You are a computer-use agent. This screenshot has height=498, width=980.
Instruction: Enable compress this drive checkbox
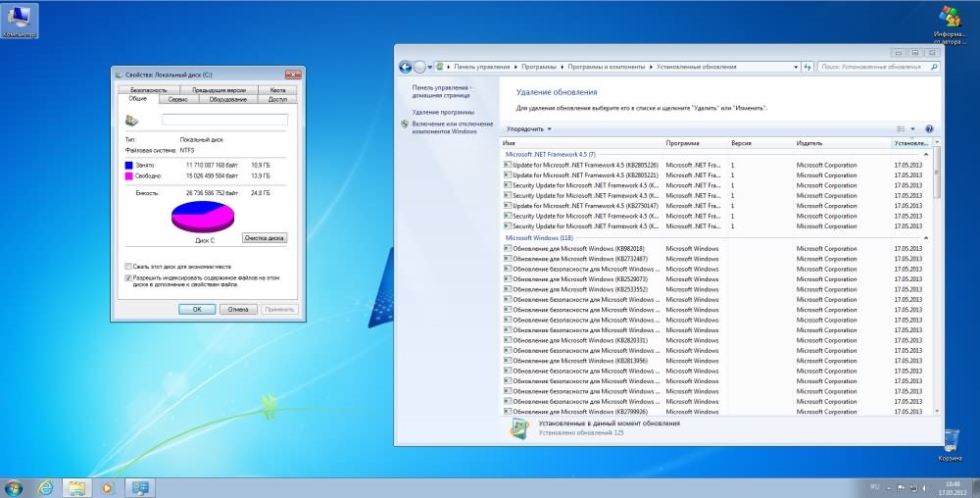pos(128,266)
